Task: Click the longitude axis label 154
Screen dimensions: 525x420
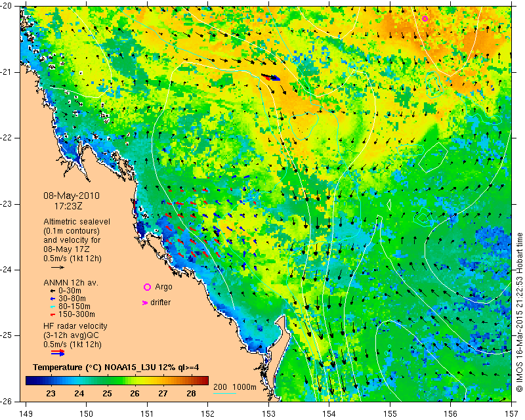Action: 329,414
